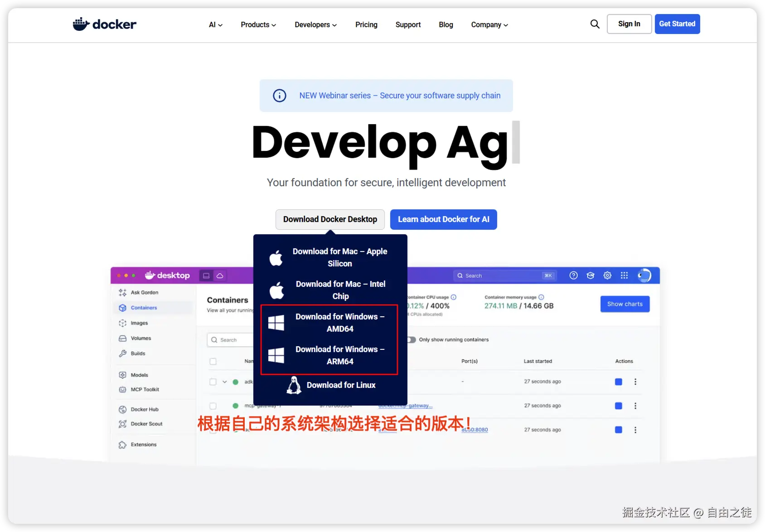The height and width of the screenshot is (532, 765).
Task: Click the top search field in Docker Desktop
Action: coord(504,276)
